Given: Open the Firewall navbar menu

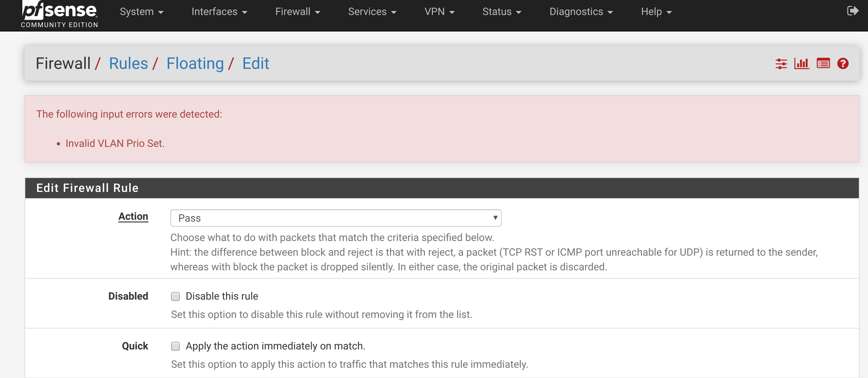Looking at the screenshot, I should coord(297,12).
